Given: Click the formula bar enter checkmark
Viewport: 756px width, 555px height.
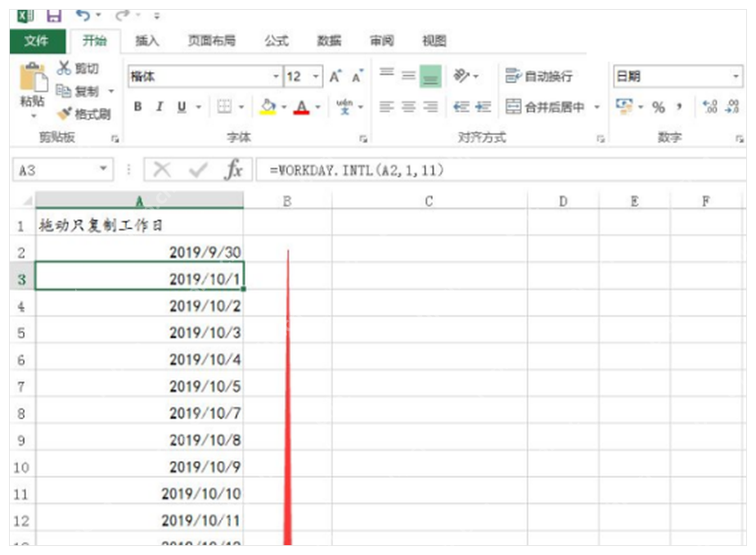Looking at the screenshot, I should point(198,169).
